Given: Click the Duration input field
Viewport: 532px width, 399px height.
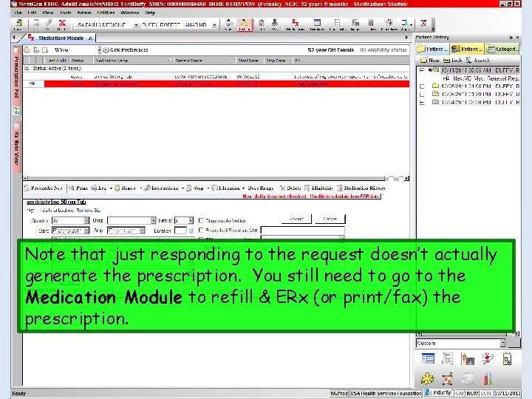Looking at the screenshot, I should click(x=180, y=231).
